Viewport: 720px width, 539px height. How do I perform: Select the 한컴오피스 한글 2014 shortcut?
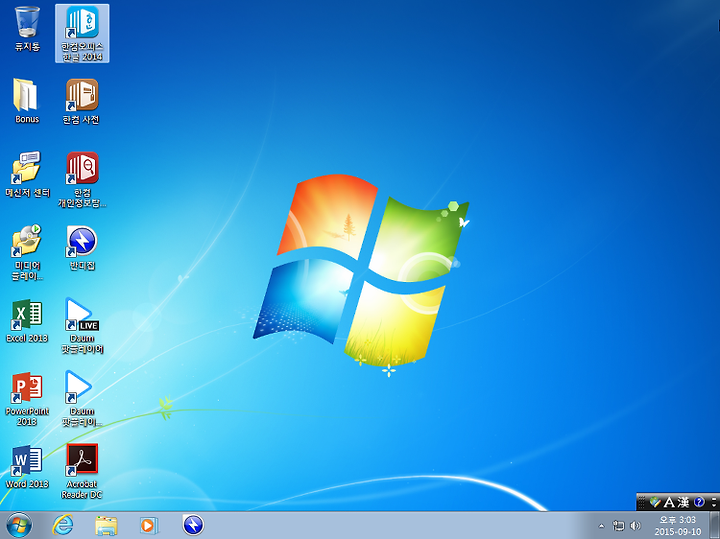pos(82,33)
